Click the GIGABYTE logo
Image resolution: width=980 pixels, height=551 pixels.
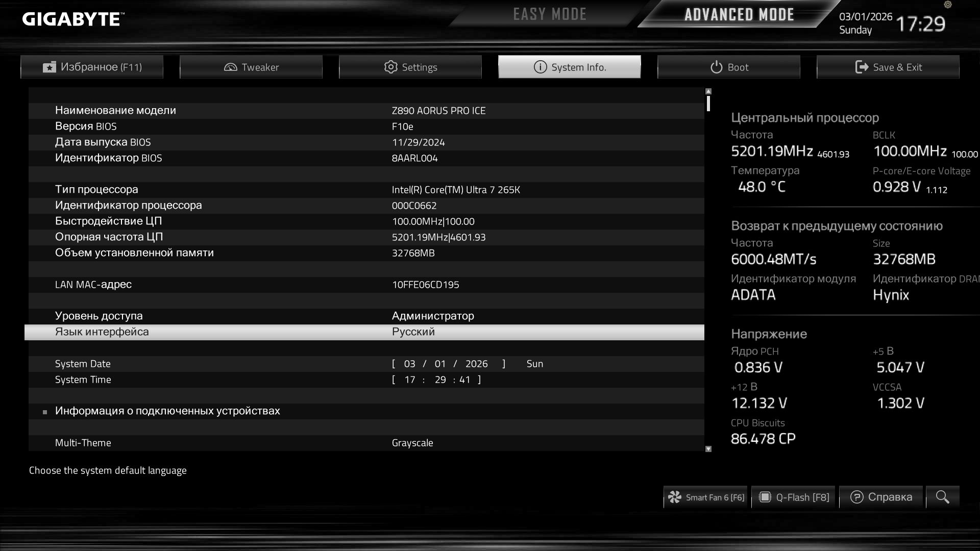(x=73, y=19)
